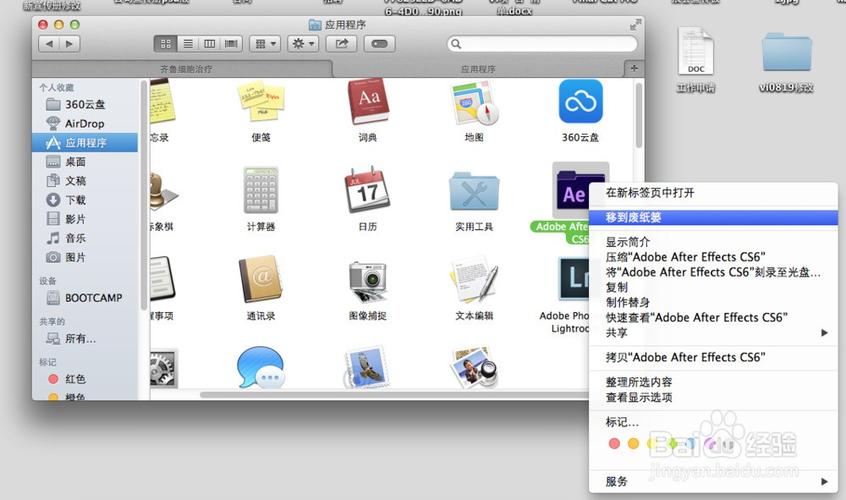The width and height of the screenshot is (846, 500).
Task: Click the Share toolbar button
Action: [342, 44]
